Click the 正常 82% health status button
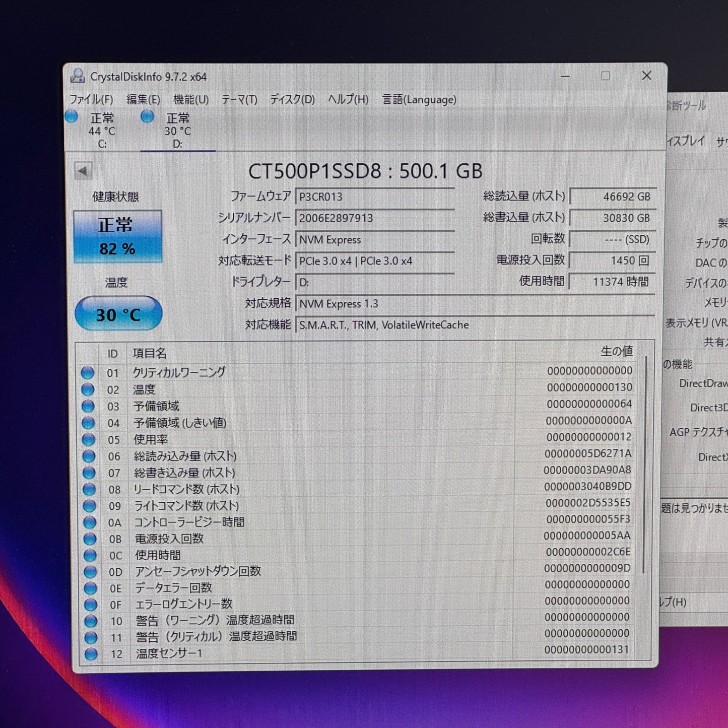 pyautogui.click(x=118, y=236)
